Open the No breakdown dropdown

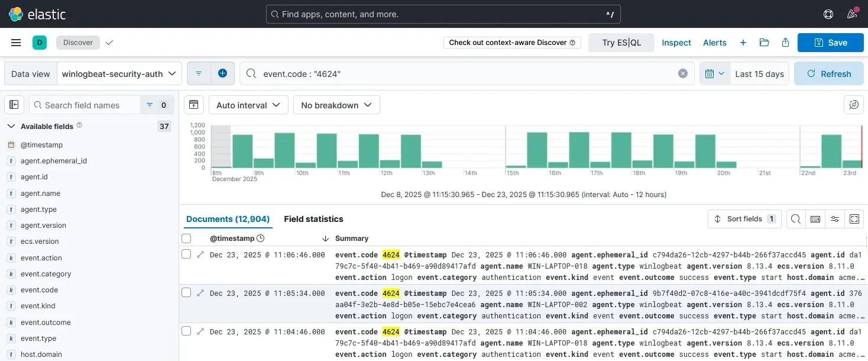point(336,105)
